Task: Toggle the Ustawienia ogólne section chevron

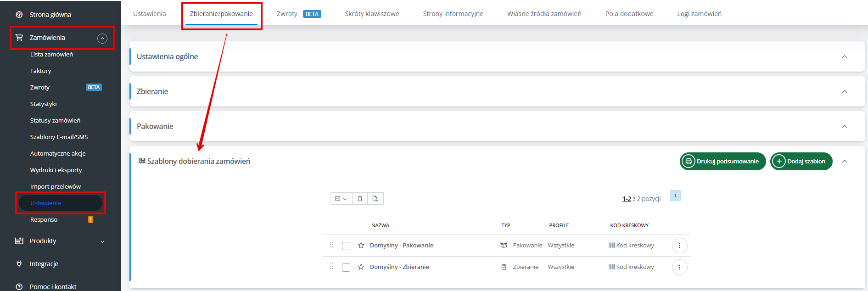Action: (845, 56)
